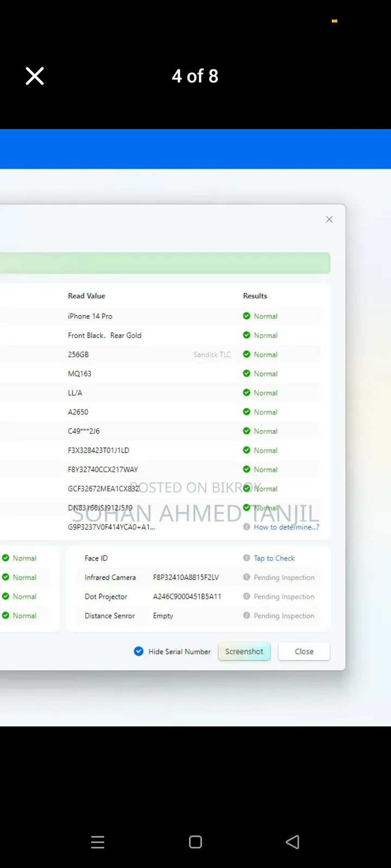Click info icon in Infrared Camera row
Viewport: 391px width, 868px height.
(x=247, y=577)
